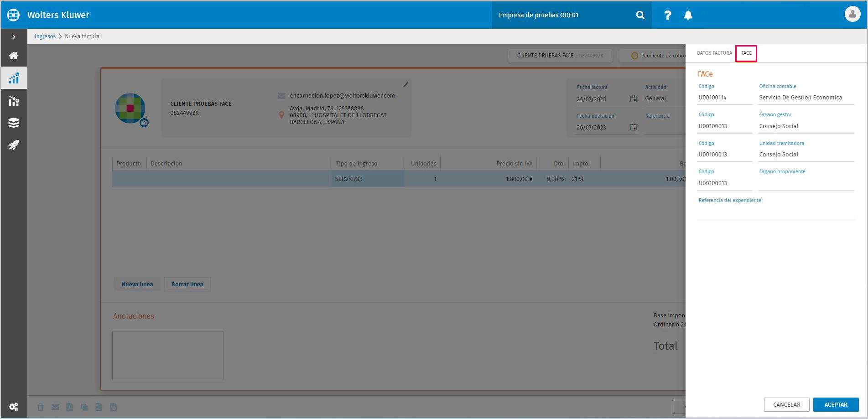This screenshot has height=419, width=868.
Task: Open settings gears in the sidebar
Action: [14, 406]
